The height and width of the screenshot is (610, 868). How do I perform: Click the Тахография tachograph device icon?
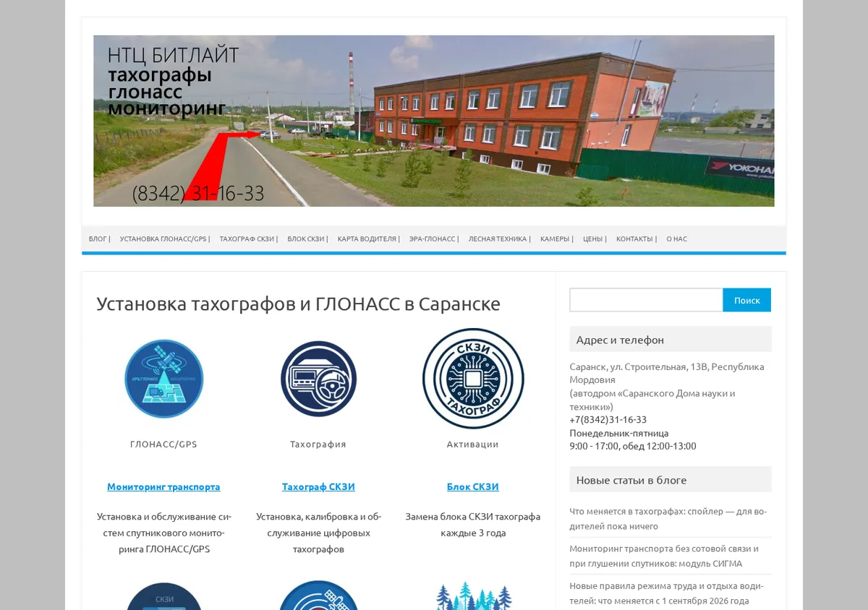click(x=318, y=379)
